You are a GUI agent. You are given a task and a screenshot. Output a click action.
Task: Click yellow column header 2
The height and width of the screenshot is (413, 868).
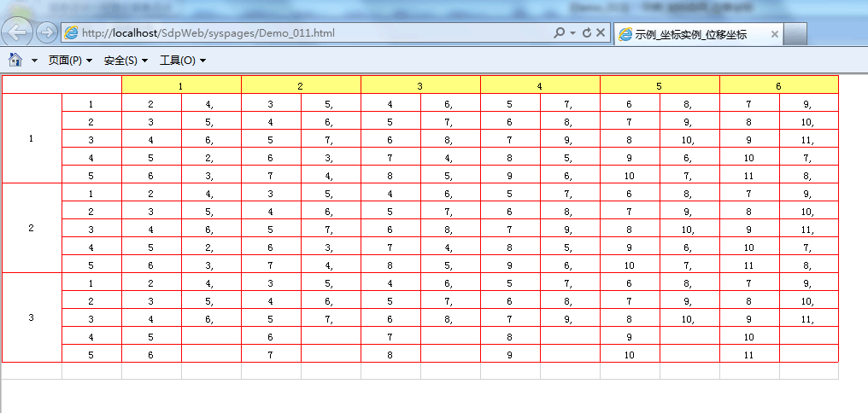(301, 85)
